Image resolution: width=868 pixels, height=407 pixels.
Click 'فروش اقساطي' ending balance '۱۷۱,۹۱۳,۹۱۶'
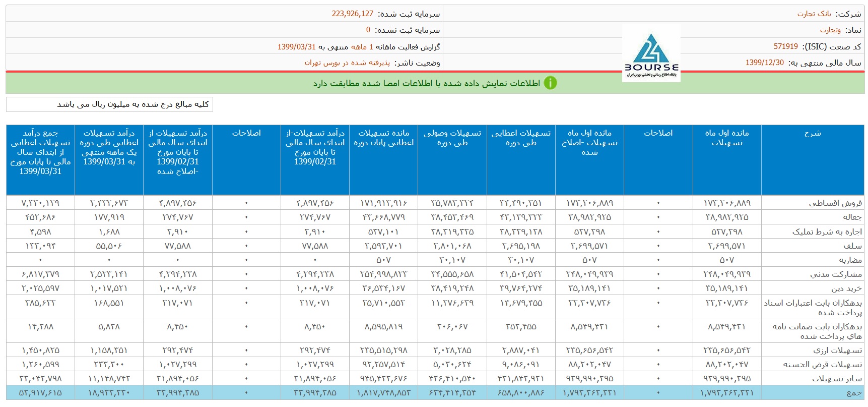[x=384, y=203]
